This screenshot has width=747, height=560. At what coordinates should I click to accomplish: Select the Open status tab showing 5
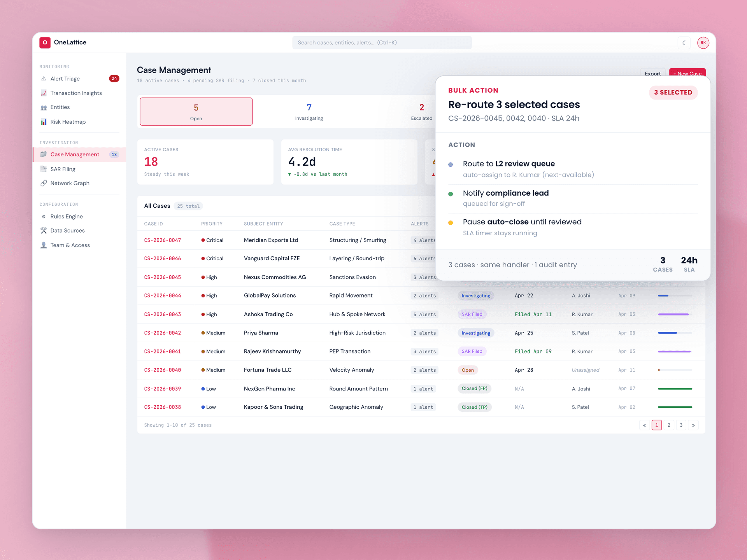196,112
